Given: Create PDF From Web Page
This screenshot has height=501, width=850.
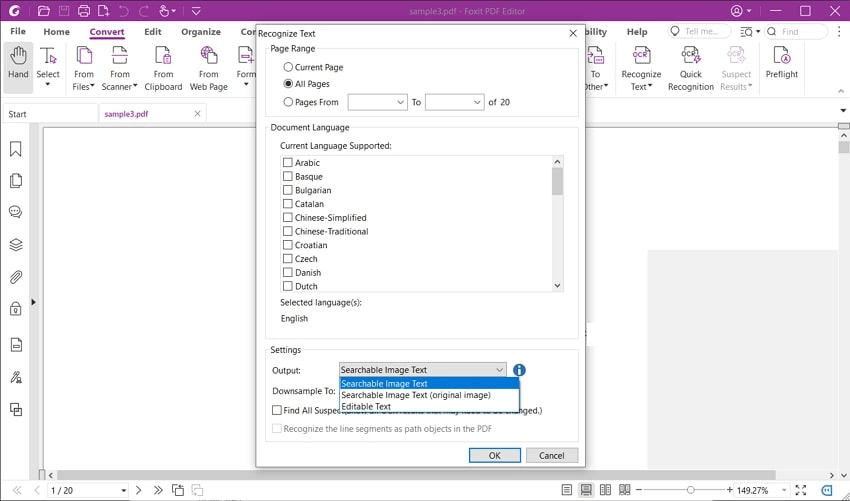Looking at the screenshot, I should coord(209,68).
